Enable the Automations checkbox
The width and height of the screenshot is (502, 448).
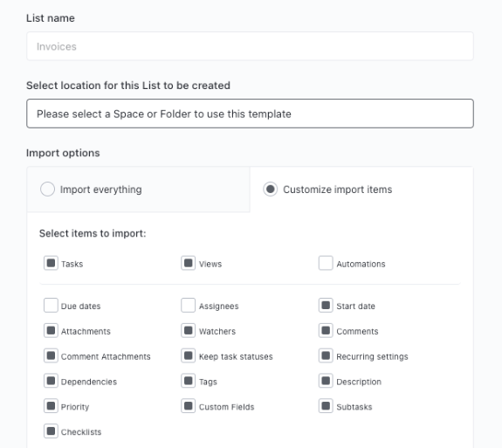[x=326, y=263]
